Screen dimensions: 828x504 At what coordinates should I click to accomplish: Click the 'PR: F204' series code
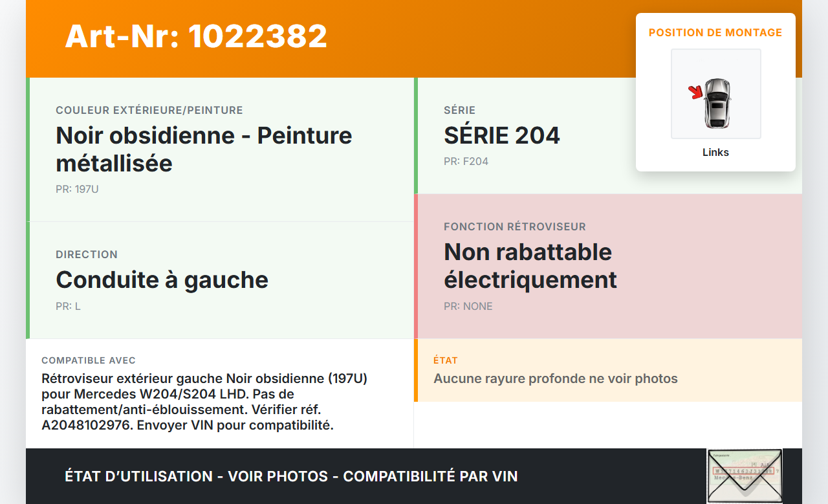[466, 161]
